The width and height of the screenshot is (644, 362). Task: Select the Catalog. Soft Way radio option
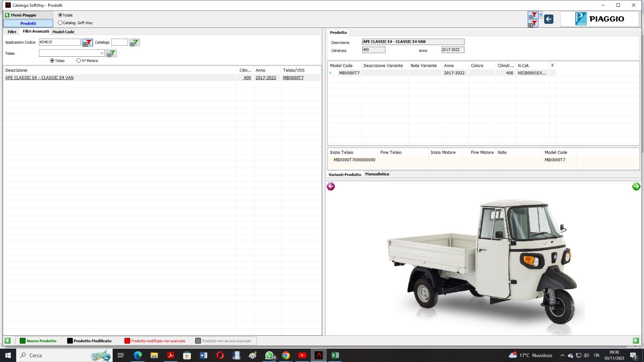click(x=60, y=23)
